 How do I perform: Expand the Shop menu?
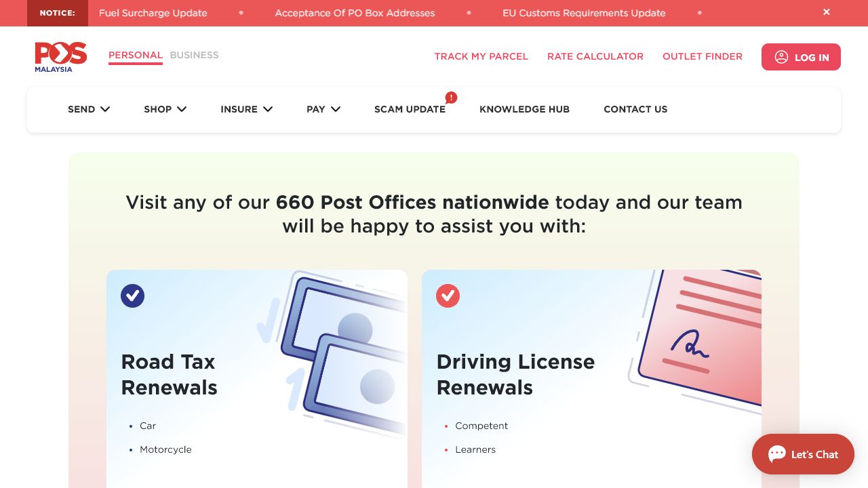point(165,109)
